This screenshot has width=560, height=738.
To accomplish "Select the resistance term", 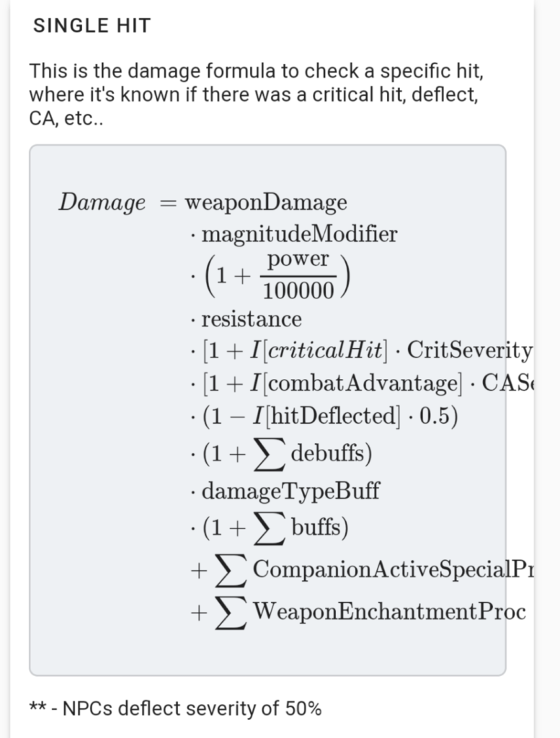I will tap(252, 319).
